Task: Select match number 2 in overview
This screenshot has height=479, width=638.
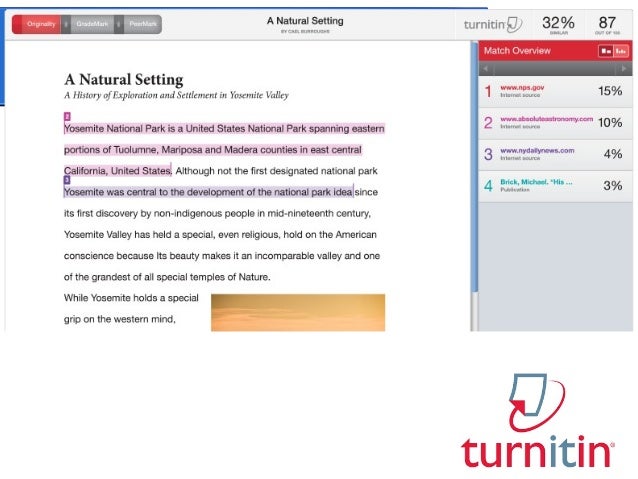Action: [488, 122]
